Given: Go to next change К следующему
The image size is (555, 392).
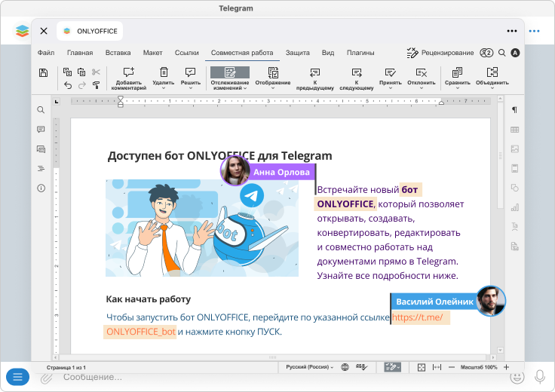Looking at the screenshot, I should (x=357, y=78).
